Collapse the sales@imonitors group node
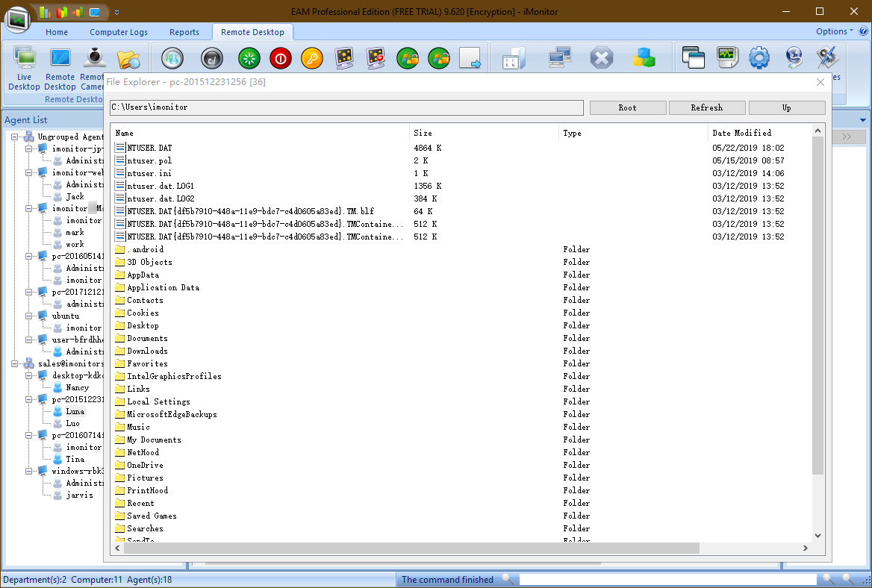The width and height of the screenshot is (872, 588). pyautogui.click(x=15, y=363)
